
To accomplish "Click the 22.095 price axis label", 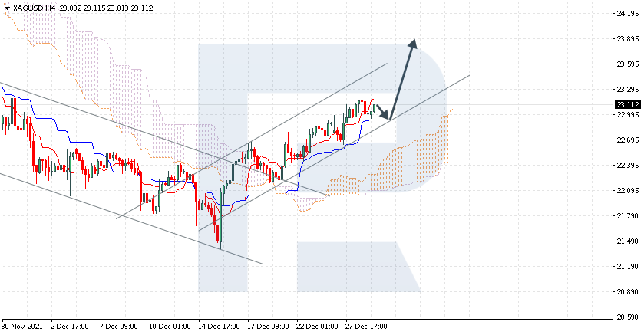I will click(628, 190).
